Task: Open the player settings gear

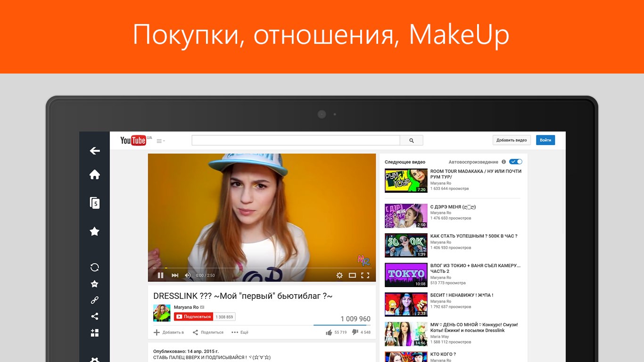Action: [339, 275]
